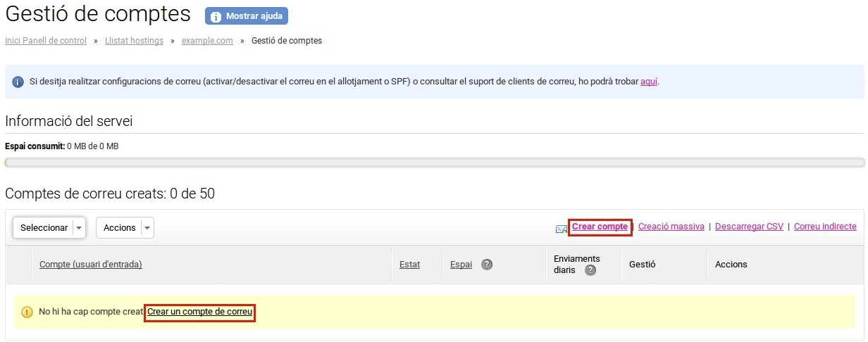Screen dimensions: 868x342
Task: Click the Crear un compte de correu link
Action: pyautogui.click(x=199, y=311)
